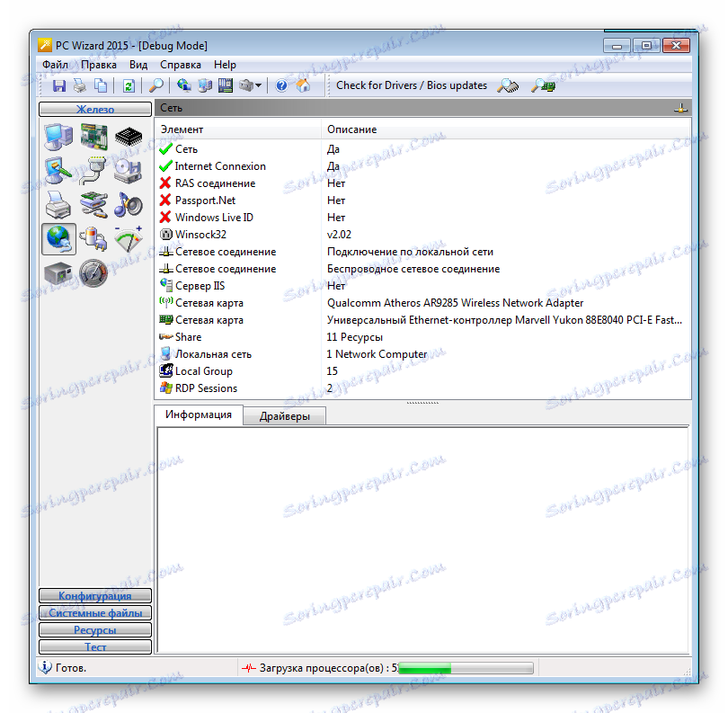Open the Файл menu
The width and height of the screenshot is (728, 713).
point(55,65)
